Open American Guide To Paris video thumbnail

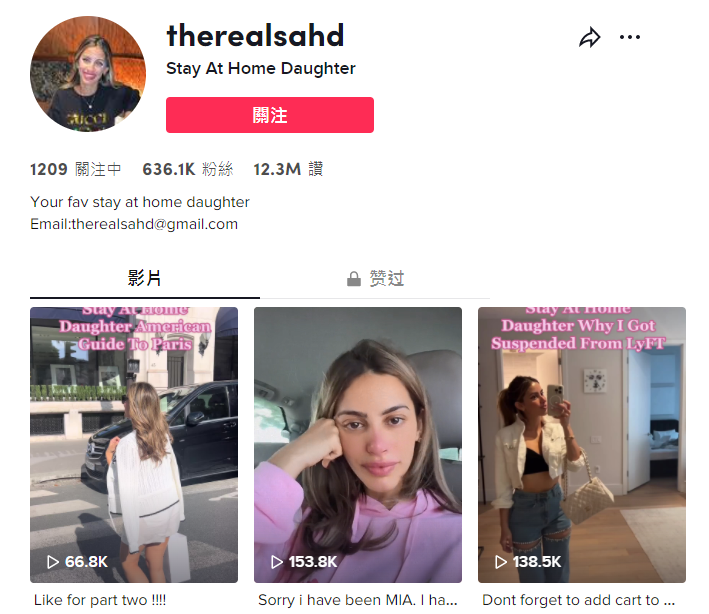tap(134, 445)
